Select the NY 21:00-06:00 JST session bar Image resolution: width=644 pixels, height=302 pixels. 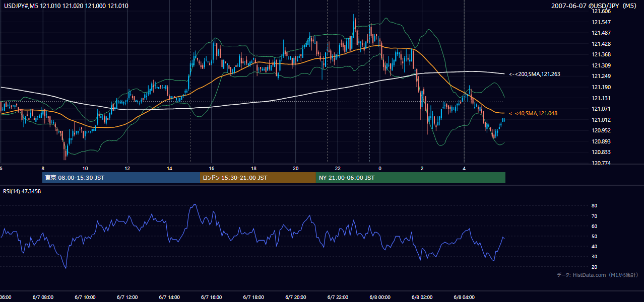point(411,178)
